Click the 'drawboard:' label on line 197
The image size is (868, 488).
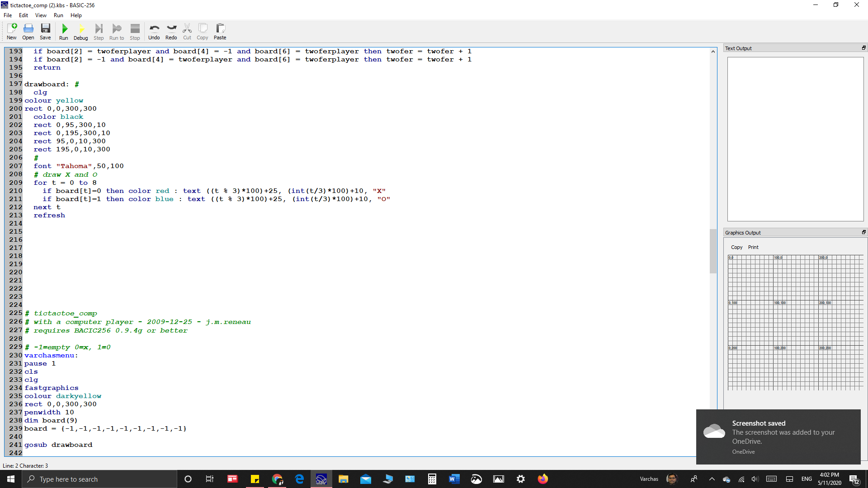point(47,84)
